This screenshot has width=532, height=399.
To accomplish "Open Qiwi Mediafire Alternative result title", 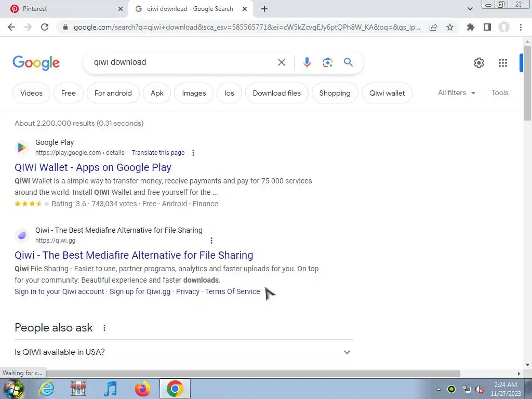I will point(134,255).
